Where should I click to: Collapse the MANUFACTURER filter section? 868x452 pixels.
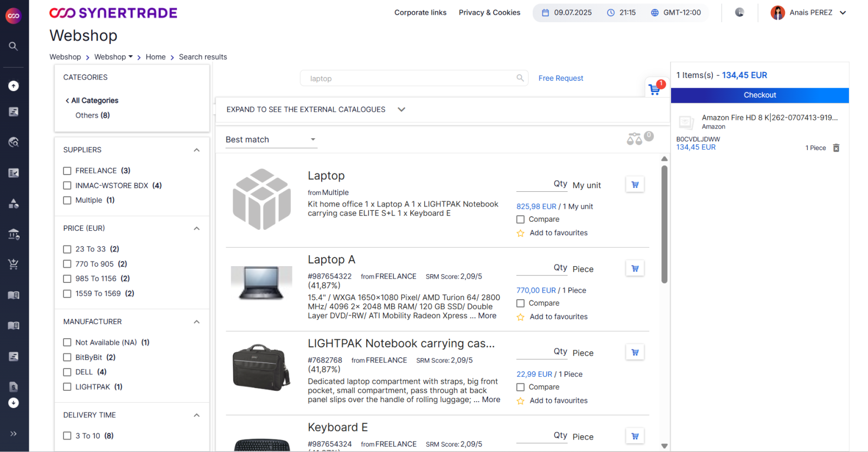pyautogui.click(x=196, y=322)
